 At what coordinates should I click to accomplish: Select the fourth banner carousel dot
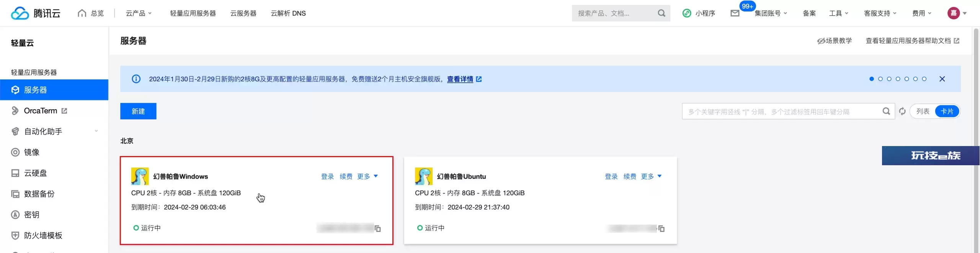point(898,79)
